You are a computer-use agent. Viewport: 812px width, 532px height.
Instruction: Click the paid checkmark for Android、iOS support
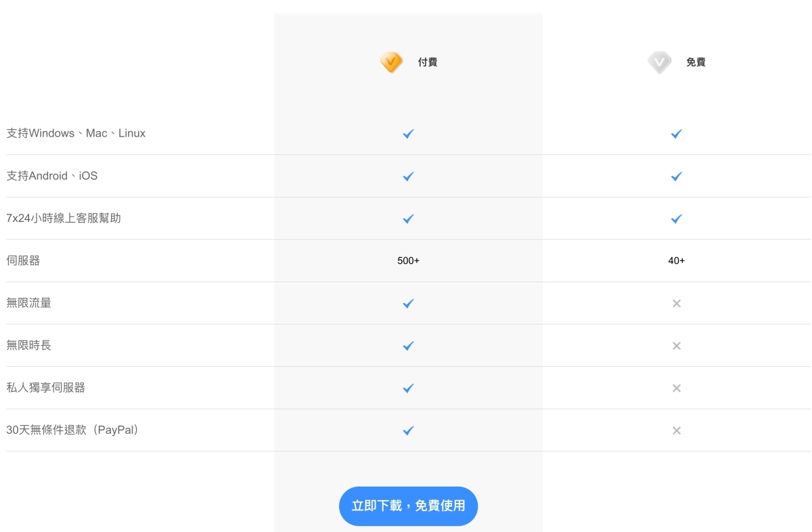coord(408,177)
